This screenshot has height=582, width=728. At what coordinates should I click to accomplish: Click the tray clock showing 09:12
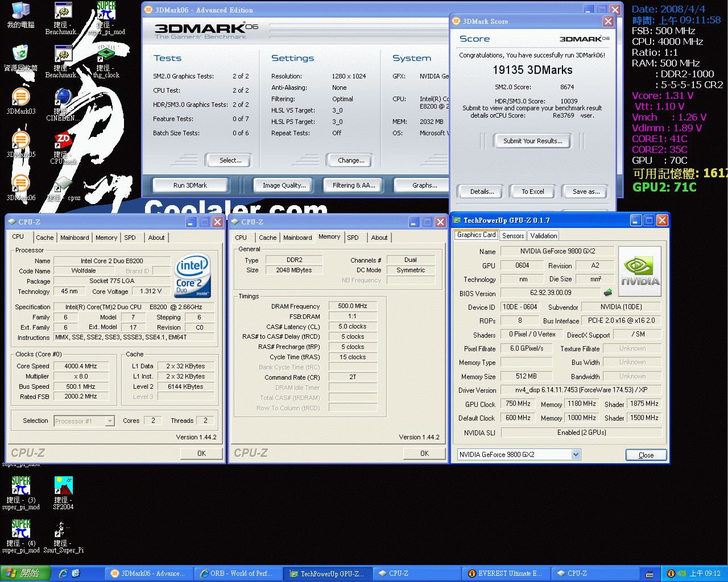pyautogui.click(x=705, y=573)
